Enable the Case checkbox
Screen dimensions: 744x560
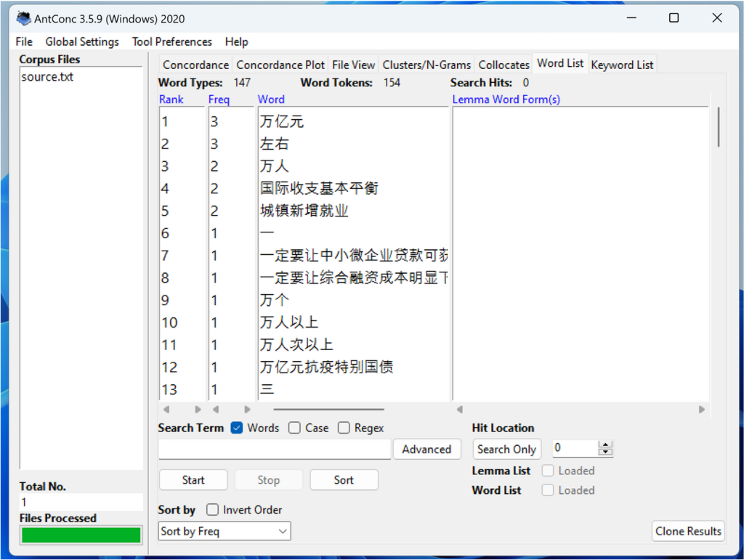tap(294, 428)
